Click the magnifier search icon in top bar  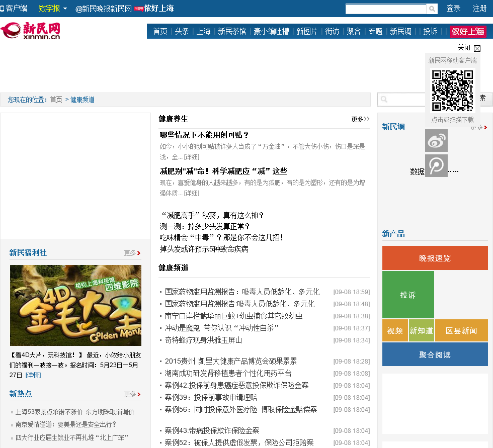point(432,9)
